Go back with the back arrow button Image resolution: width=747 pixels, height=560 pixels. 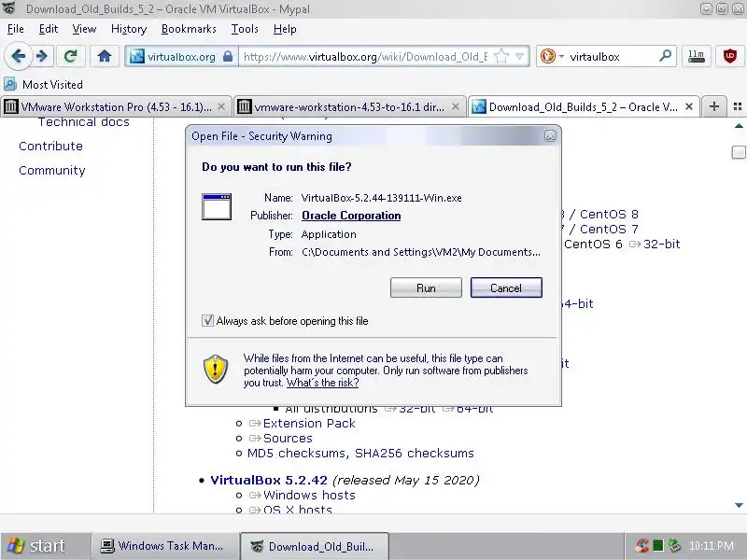(x=18, y=57)
